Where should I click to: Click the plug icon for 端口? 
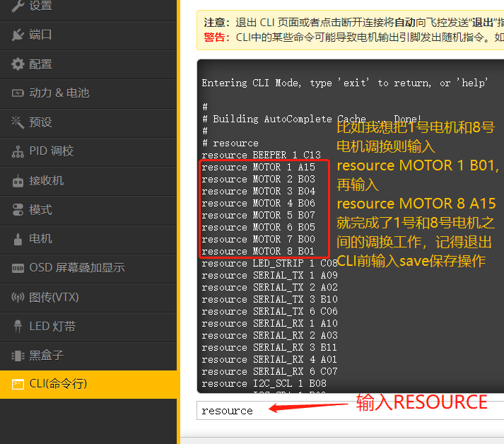(18, 35)
